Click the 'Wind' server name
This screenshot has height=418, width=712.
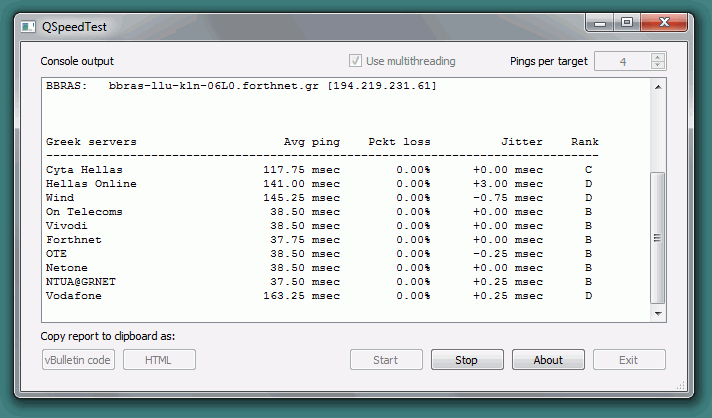tap(60, 198)
